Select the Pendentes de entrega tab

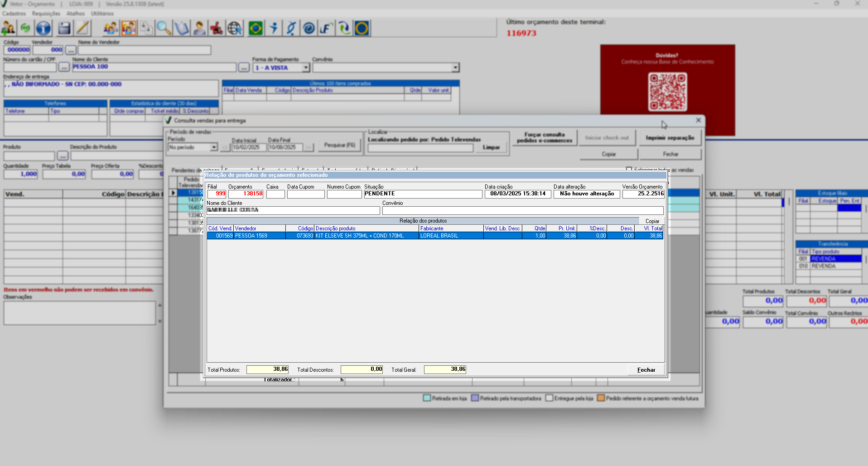coord(195,170)
